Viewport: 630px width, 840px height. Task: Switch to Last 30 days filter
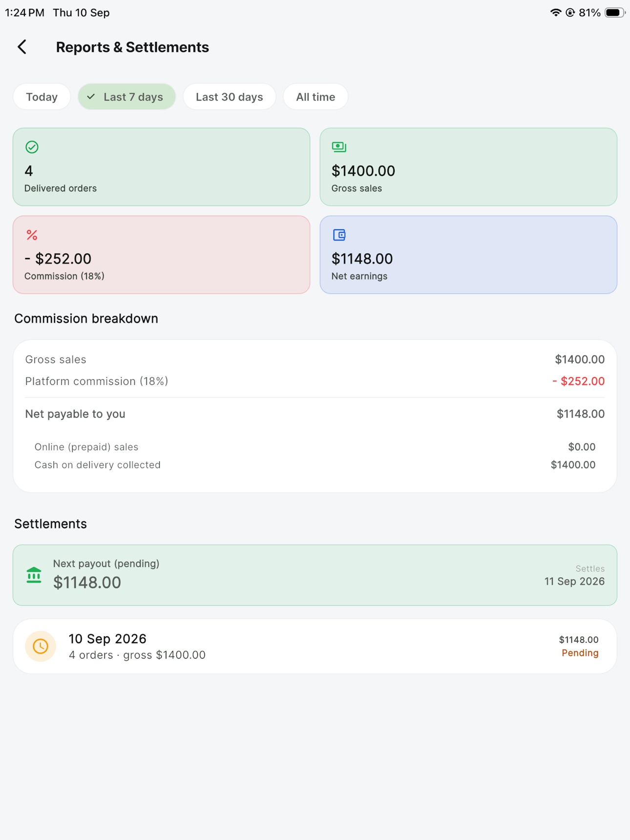(230, 97)
